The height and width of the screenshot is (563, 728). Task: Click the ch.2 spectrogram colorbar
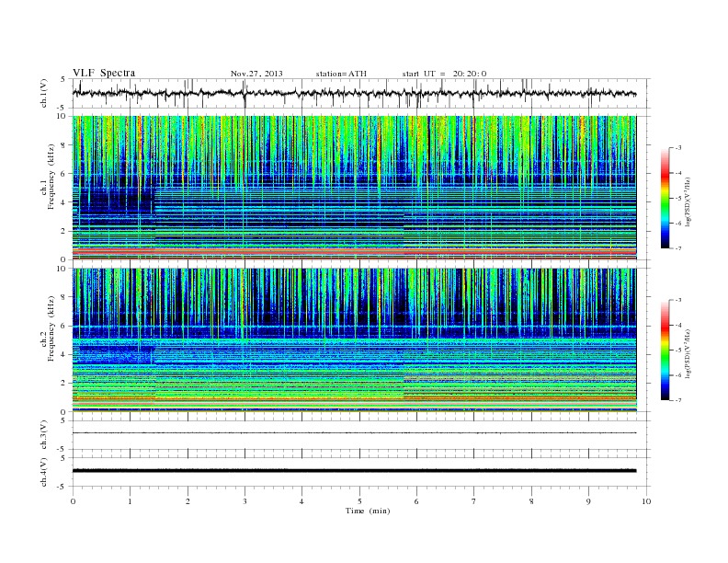pyautogui.click(x=665, y=350)
